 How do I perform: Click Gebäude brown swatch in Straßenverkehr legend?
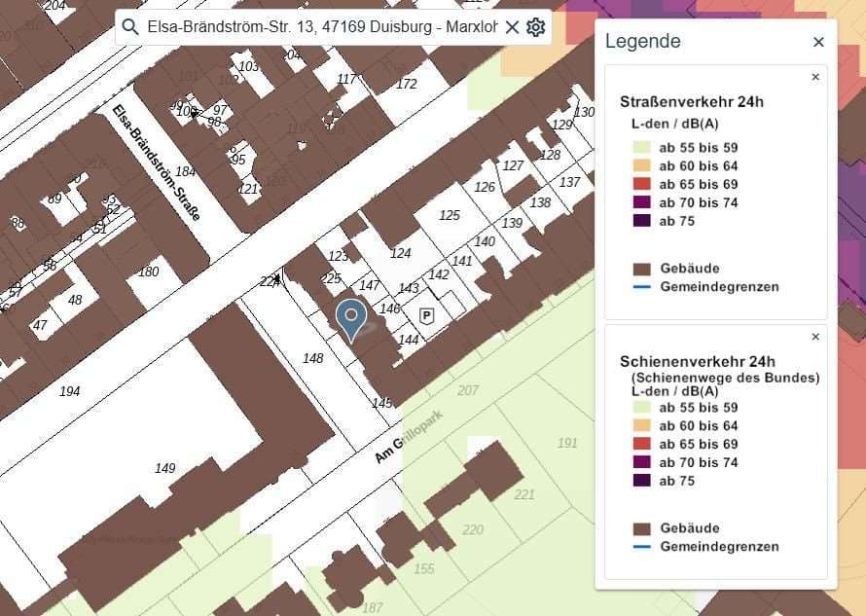[642, 269]
